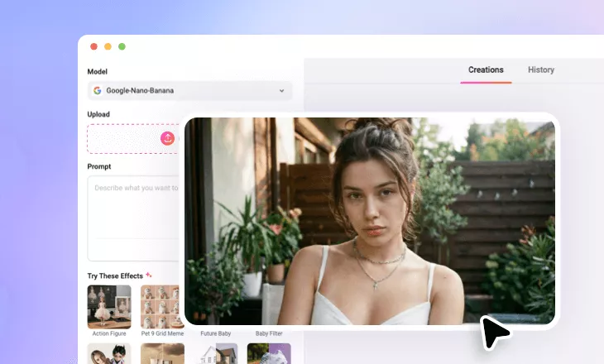604x364 pixels.
Task: Click the Upload label
Action: [x=98, y=114]
